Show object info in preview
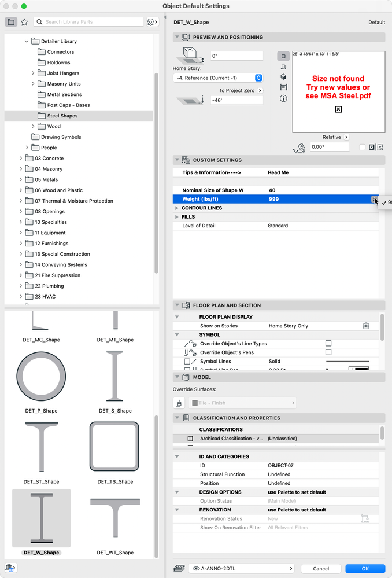392x578 pixels. click(283, 98)
